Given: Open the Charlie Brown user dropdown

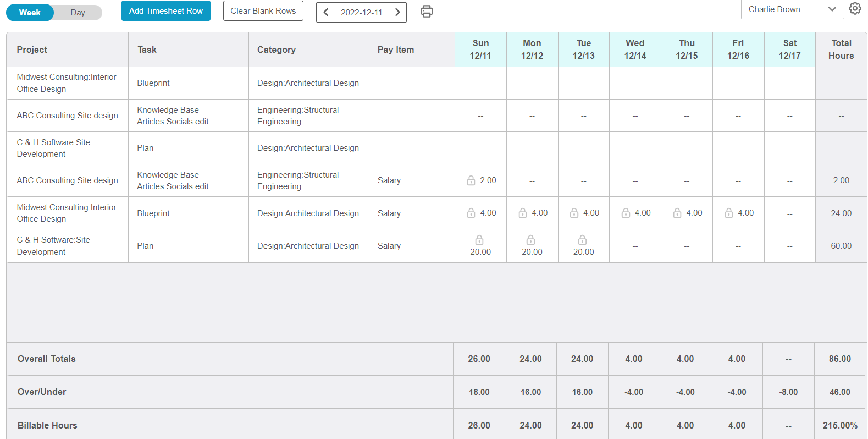Looking at the screenshot, I should (792, 9).
